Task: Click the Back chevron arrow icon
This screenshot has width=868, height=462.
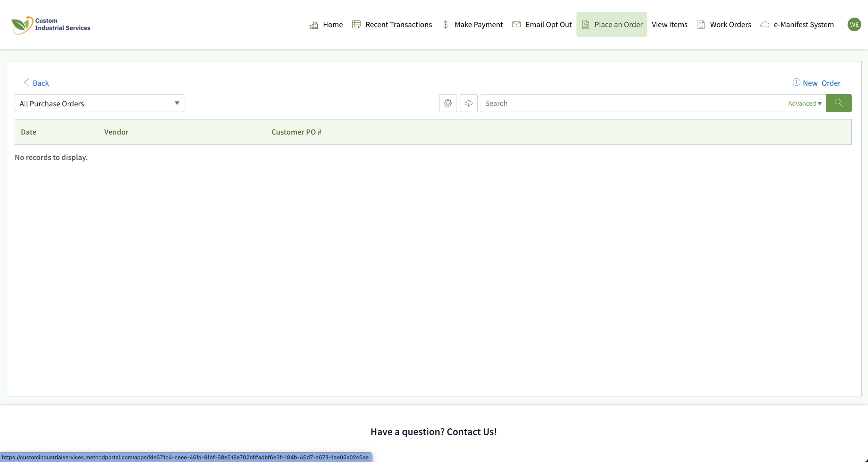Action: point(26,82)
